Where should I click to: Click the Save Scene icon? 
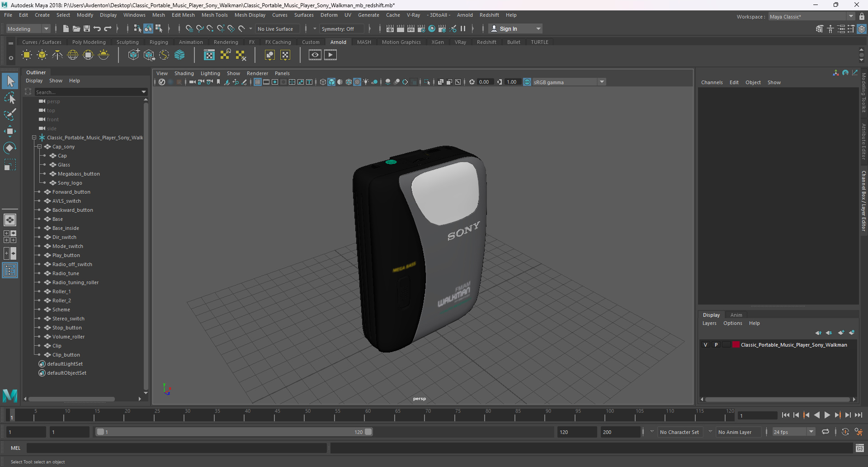pos(87,29)
